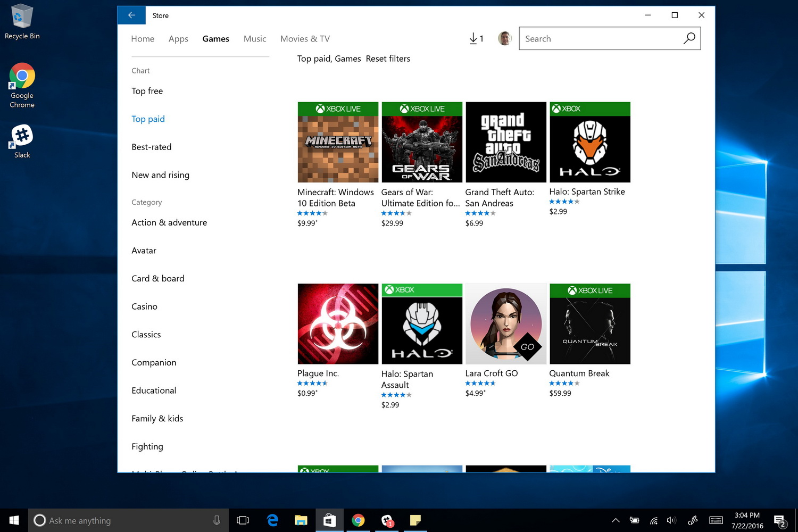Show hidden system tray icons
The height and width of the screenshot is (532, 798).
click(x=616, y=520)
